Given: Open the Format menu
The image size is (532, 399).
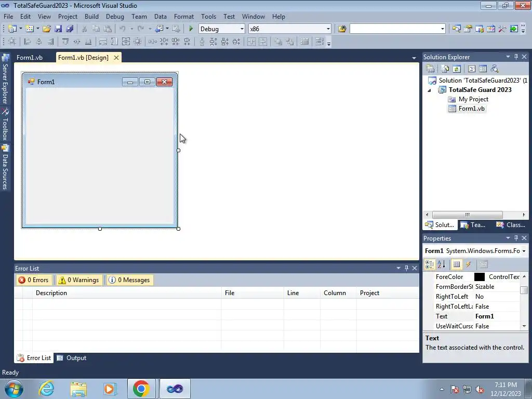Looking at the screenshot, I should [184, 17].
